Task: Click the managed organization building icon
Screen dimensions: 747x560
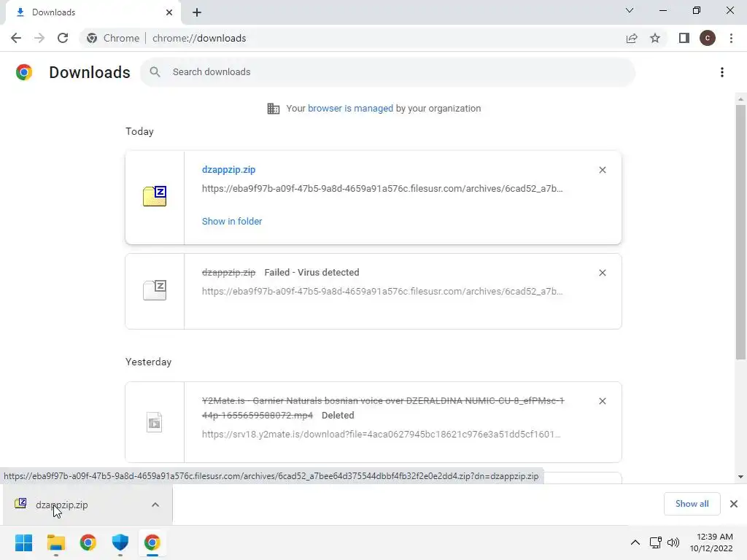Action: [274, 109]
